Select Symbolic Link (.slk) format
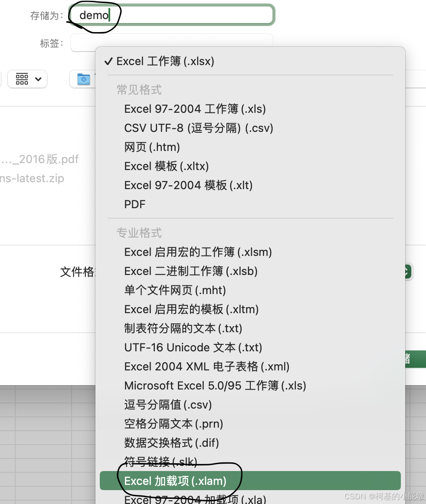This screenshot has height=504, width=426. 250,462
